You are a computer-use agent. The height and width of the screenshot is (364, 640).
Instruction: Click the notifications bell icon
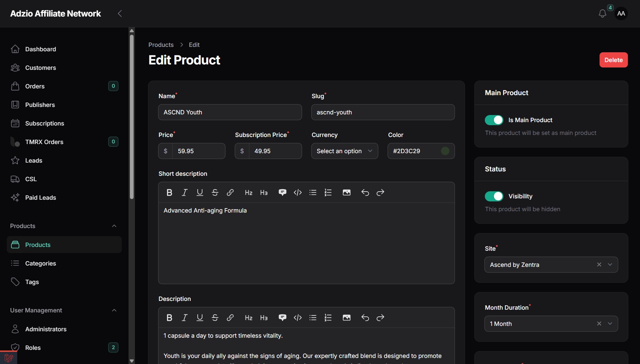click(x=602, y=13)
